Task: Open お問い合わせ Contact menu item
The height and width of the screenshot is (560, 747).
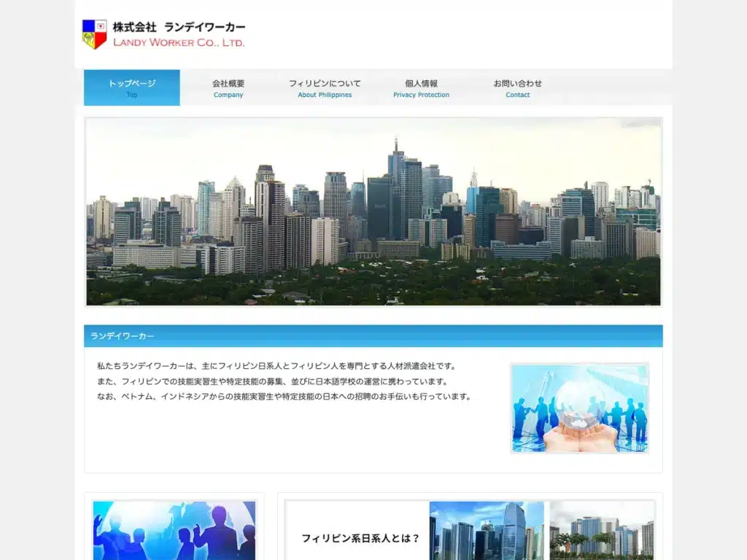Action: (x=517, y=88)
